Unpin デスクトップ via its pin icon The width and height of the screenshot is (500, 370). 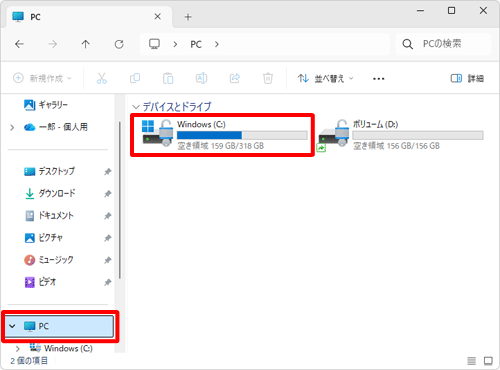[x=107, y=172]
